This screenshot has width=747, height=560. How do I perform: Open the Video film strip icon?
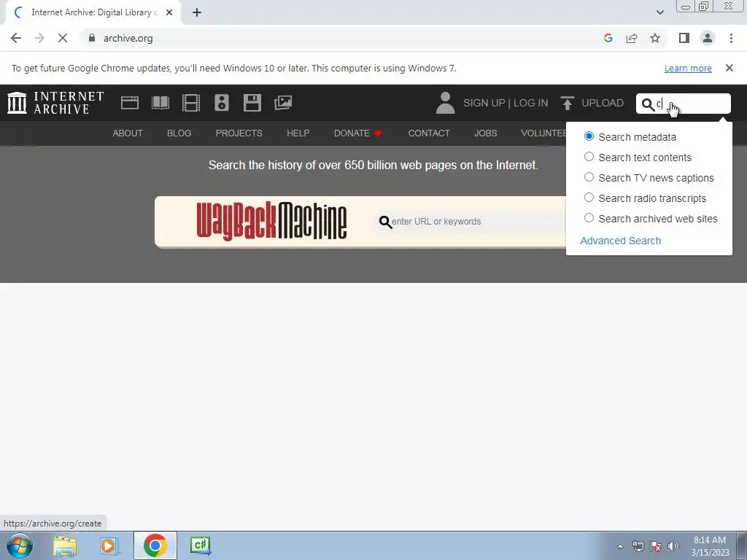[191, 103]
